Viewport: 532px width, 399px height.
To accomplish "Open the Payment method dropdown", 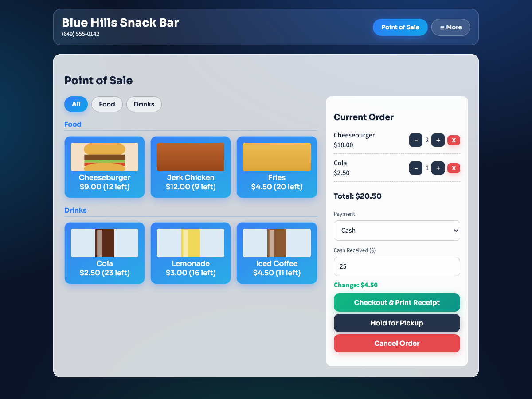I will click(x=397, y=231).
